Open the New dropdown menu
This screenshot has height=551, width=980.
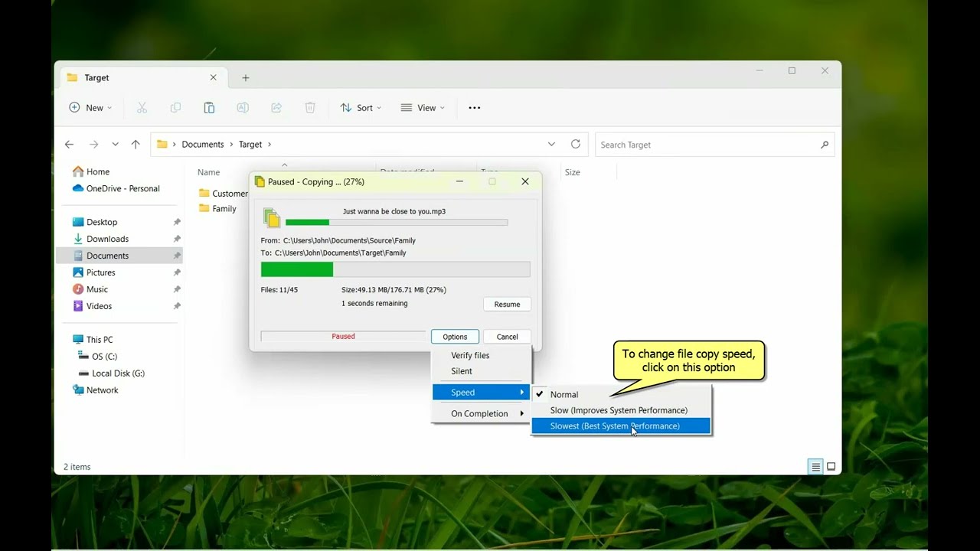(x=90, y=108)
